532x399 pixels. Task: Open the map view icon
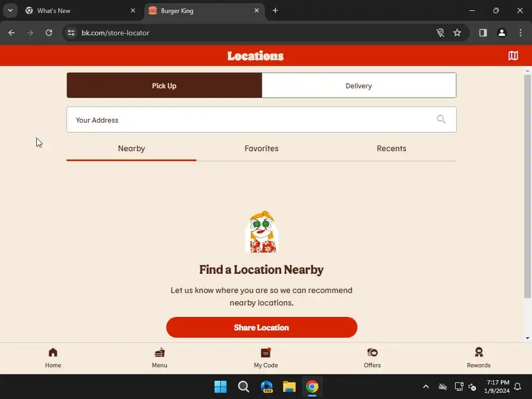513,56
